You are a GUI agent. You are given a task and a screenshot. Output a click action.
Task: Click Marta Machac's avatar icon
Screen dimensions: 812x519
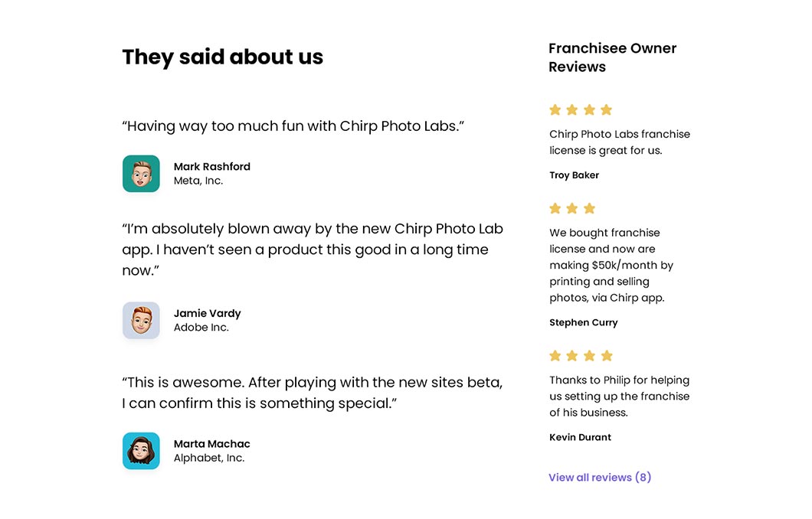[x=141, y=451]
